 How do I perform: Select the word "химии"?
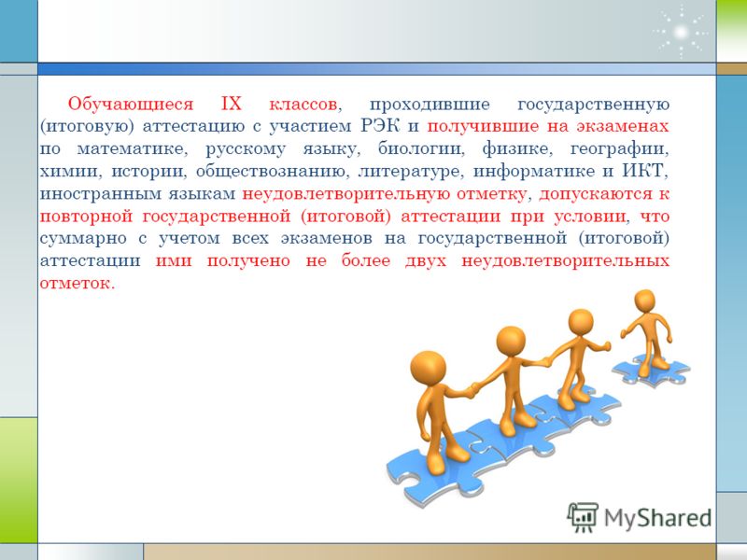pyautogui.click(x=71, y=172)
